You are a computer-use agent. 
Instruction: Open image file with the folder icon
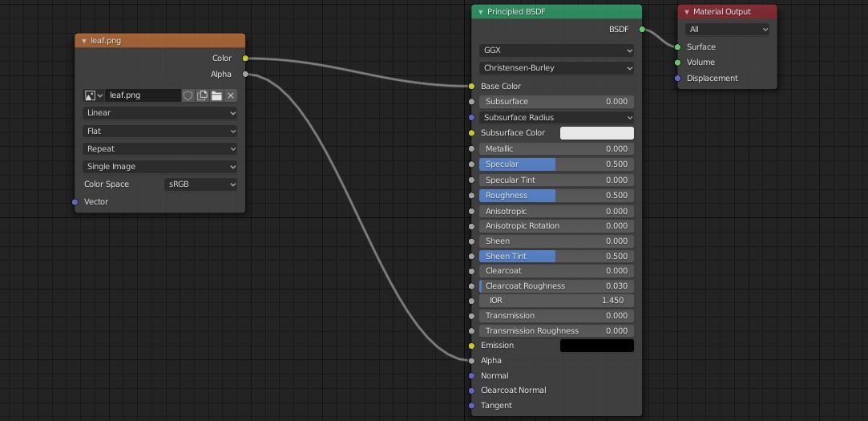tap(216, 95)
